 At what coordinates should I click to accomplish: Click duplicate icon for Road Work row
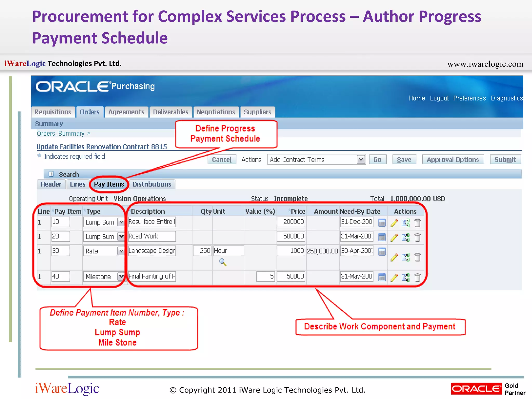(x=405, y=237)
